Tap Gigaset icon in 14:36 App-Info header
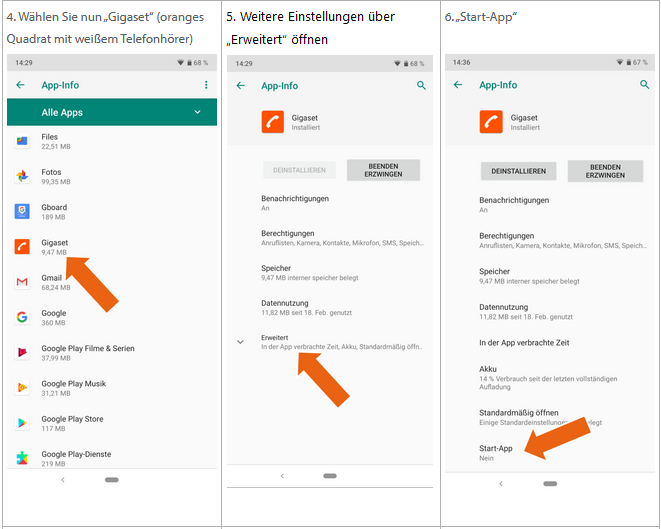This screenshot has width=661, height=529. click(491, 122)
